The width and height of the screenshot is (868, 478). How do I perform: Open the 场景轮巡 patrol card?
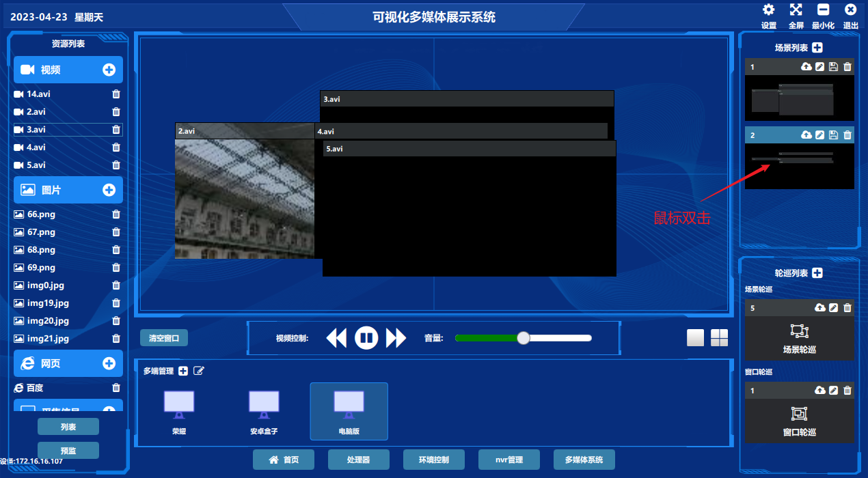coord(800,338)
